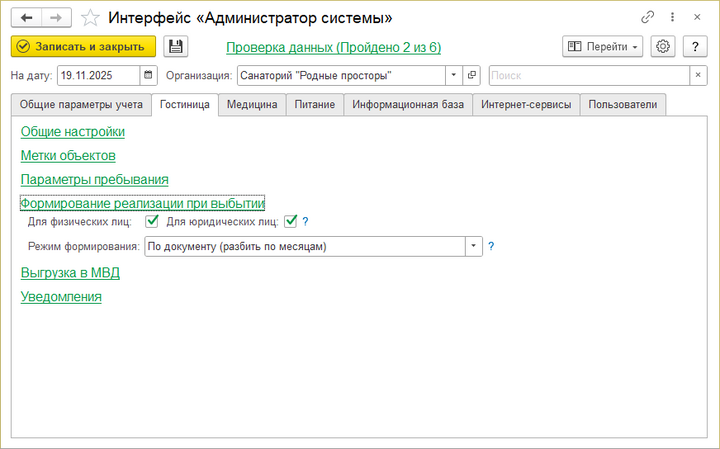Open the gear settings icon

[x=662, y=46]
